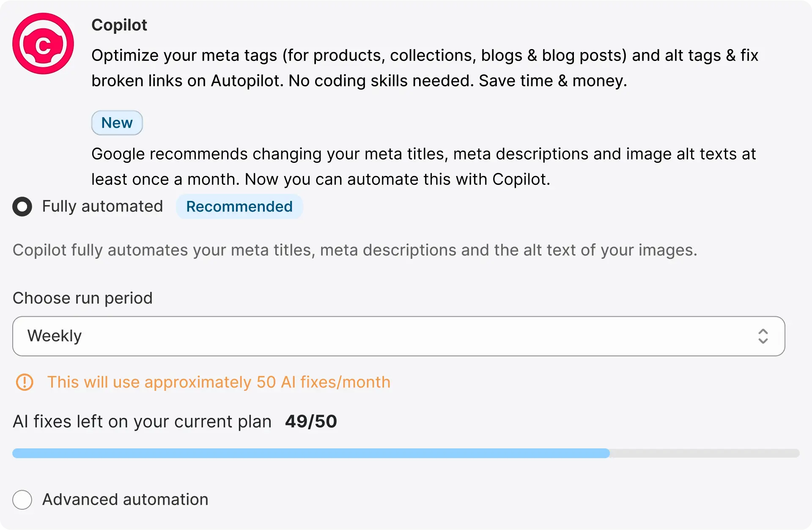Open the Weekly run period dropdown
Screen dimensions: 812x530
pyautogui.click(x=399, y=336)
